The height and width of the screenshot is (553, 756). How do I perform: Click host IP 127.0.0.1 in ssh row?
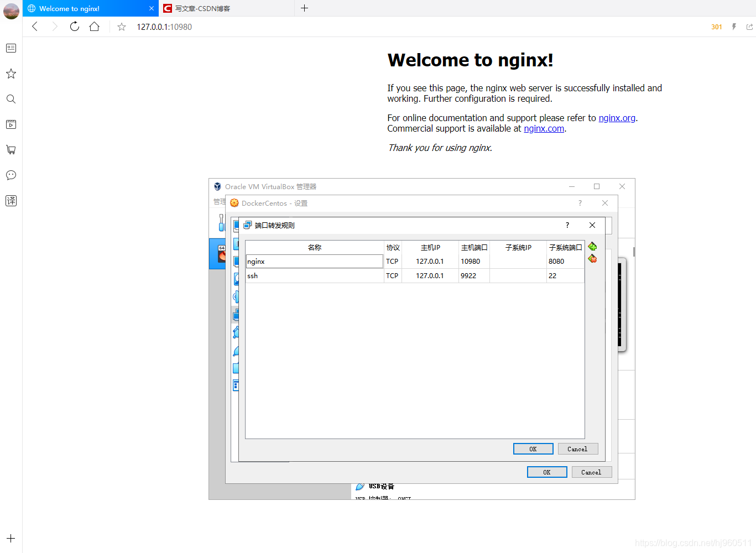[430, 276]
